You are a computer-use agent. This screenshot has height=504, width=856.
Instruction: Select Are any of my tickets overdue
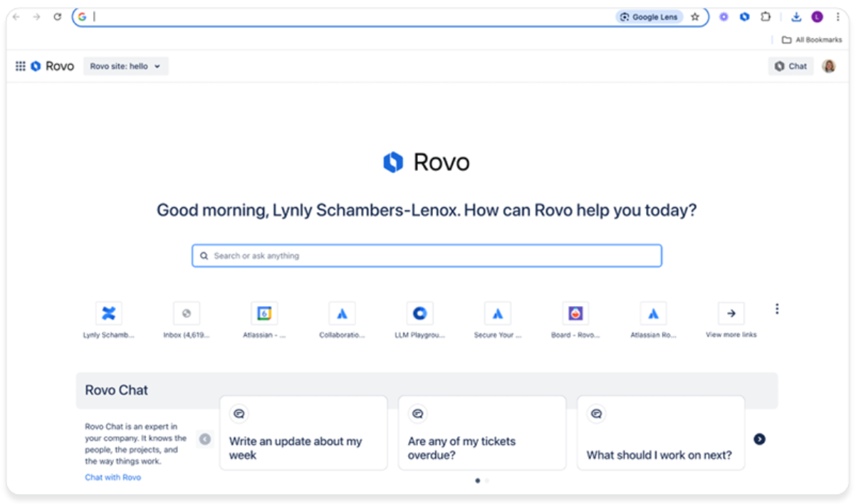click(x=482, y=434)
